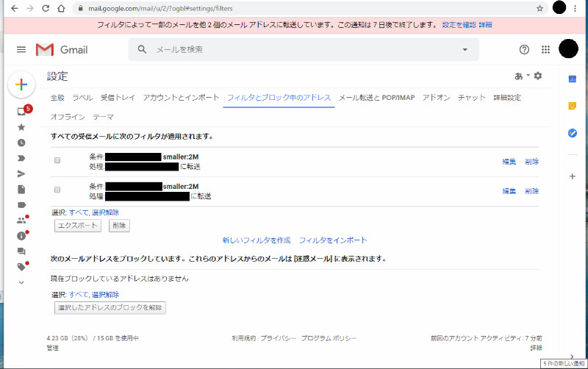The image size is (588, 369).
Task: Open the Chrome profile avatar in toolbar
Action: (x=559, y=7)
